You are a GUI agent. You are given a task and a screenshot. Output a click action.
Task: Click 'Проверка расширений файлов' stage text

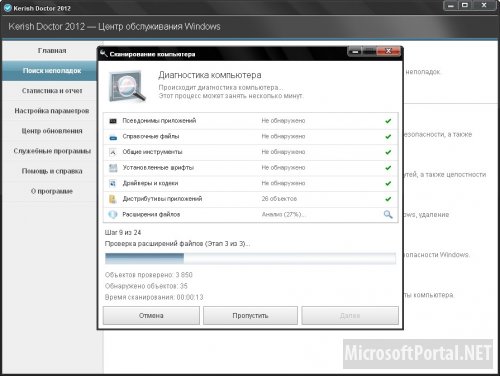(177, 244)
